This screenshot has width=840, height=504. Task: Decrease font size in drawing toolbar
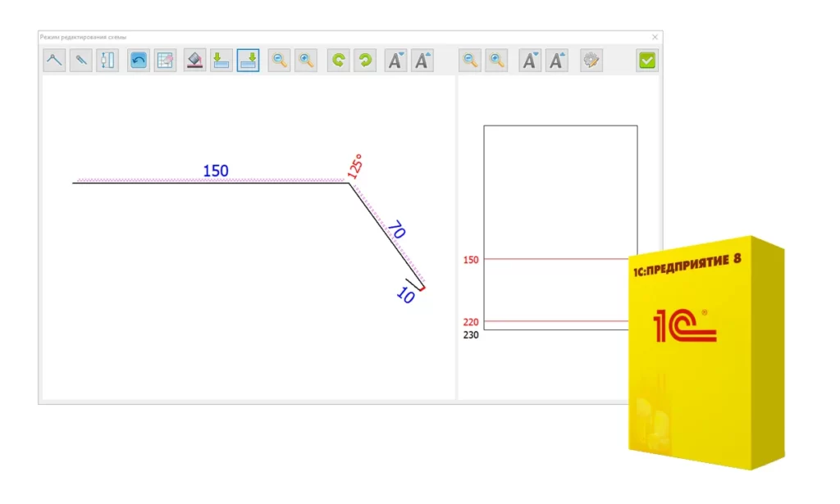click(x=396, y=60)
